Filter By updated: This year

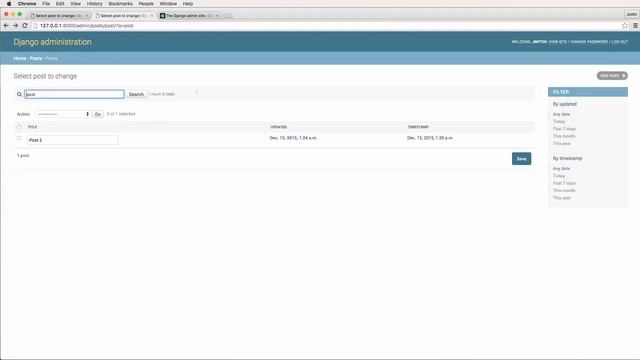pyautogui.click(x=562, y=144)
